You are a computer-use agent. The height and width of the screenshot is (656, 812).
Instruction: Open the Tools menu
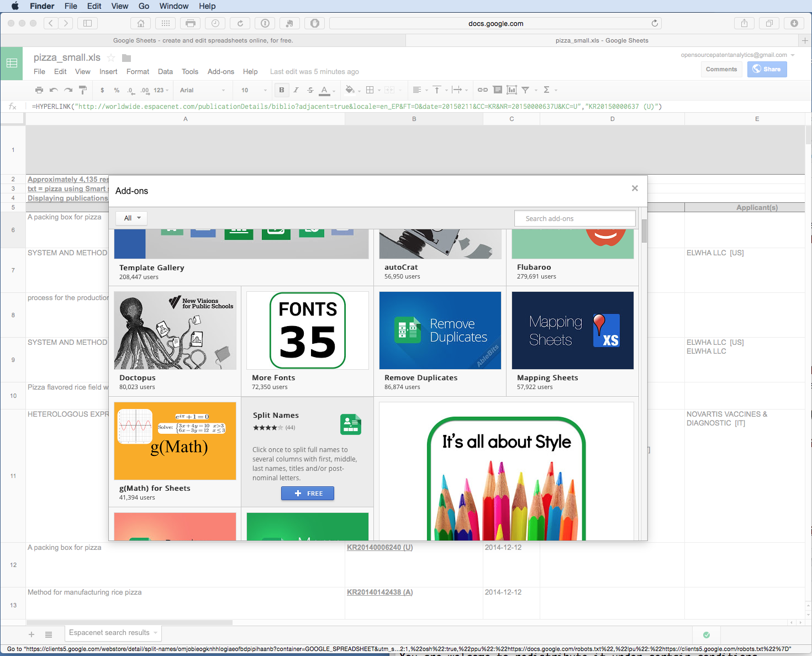click(190, 72)
